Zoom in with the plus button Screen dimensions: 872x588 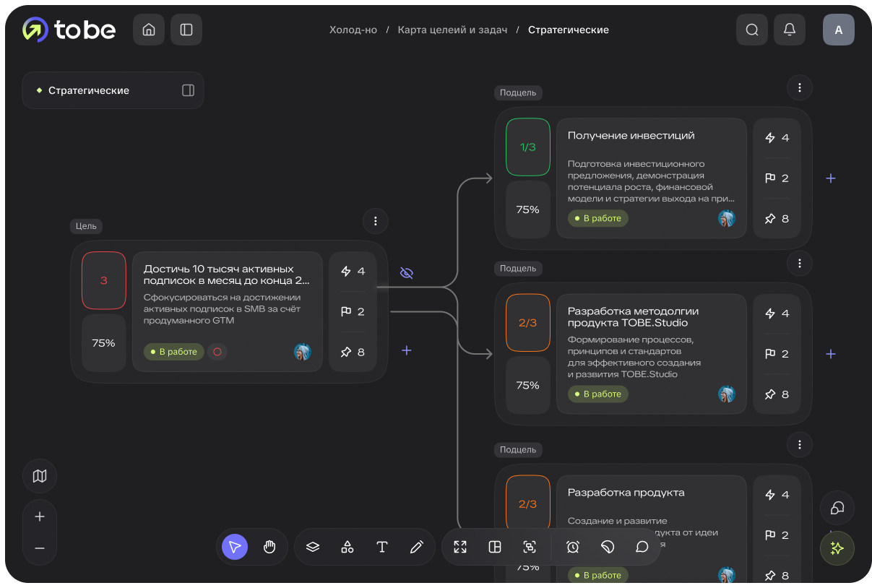pos(40,516)
